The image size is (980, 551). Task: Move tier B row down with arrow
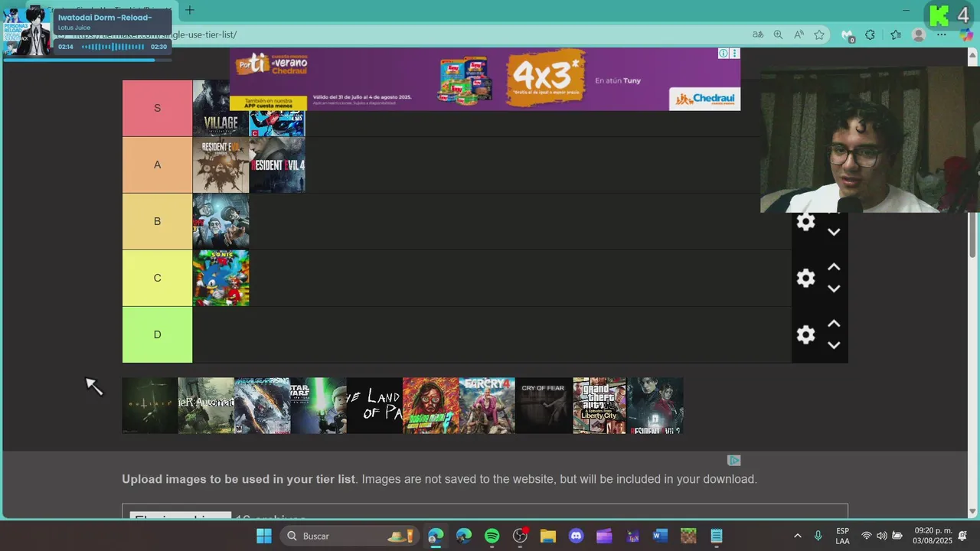(834, 232)
